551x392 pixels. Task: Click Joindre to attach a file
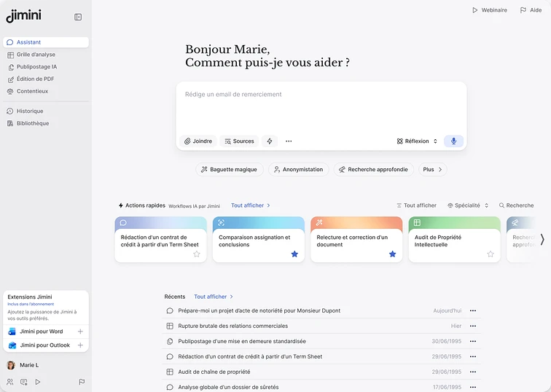pyautogui.click(x=198, y=141)
